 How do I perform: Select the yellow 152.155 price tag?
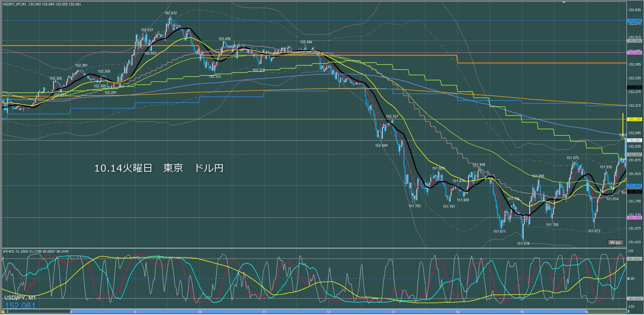click(634, 119)
